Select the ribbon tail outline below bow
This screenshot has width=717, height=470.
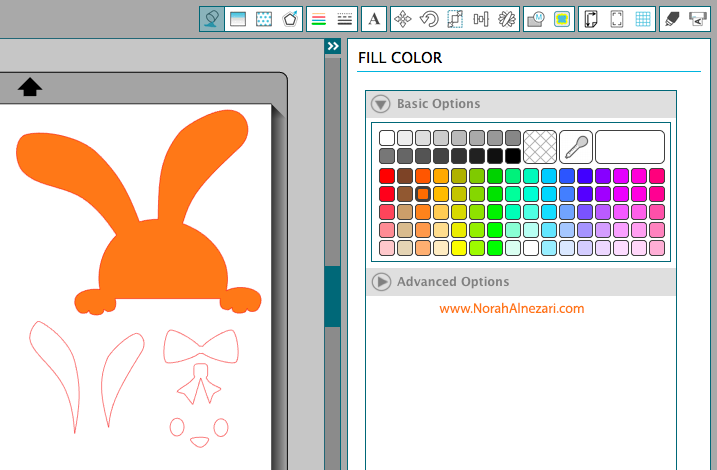pyautogui.click(x=199, y=384)
